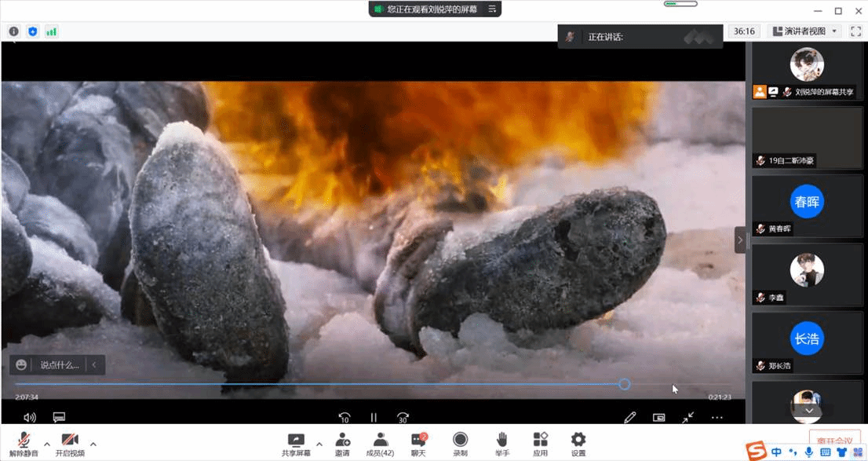Open the three-dots more menu in video player
868x461 pixels.
tap(717, 418)
